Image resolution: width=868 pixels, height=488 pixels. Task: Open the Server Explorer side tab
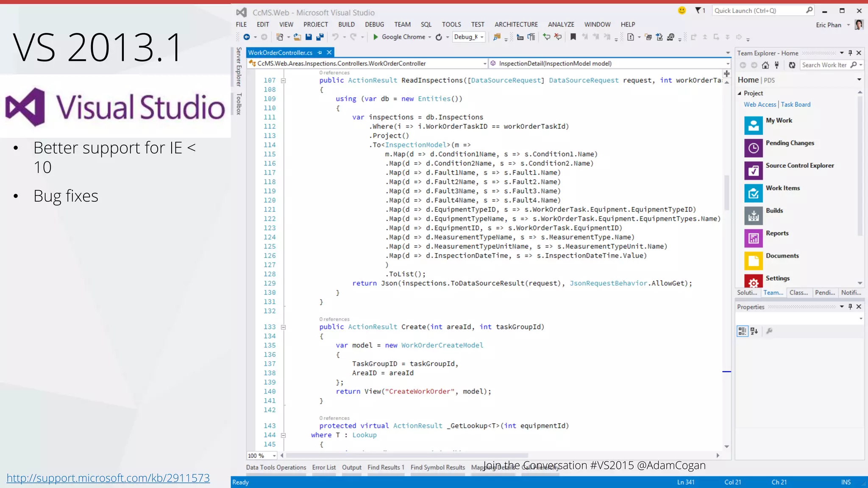239,67
